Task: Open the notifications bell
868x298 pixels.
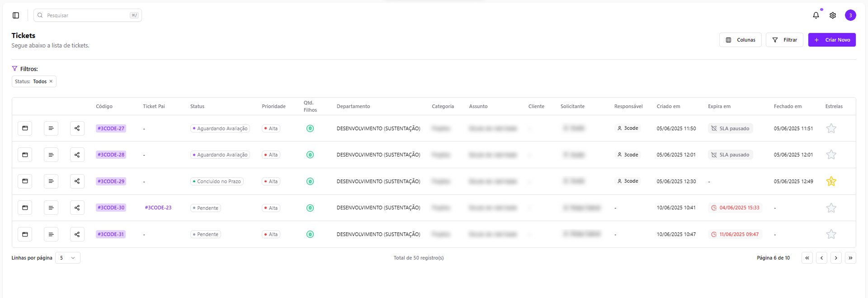Action: [816, 15]
